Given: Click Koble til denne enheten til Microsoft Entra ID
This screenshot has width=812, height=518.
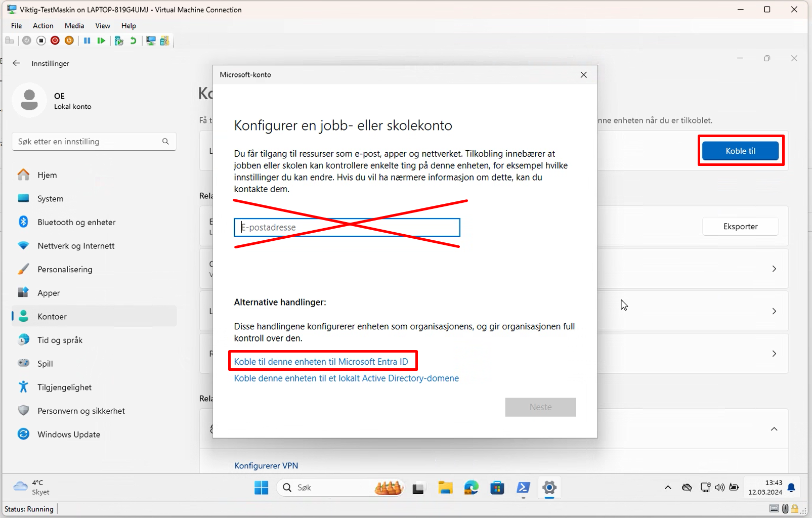Looking at the screenshot, I should pyautogui.click(x=321, y=362).
